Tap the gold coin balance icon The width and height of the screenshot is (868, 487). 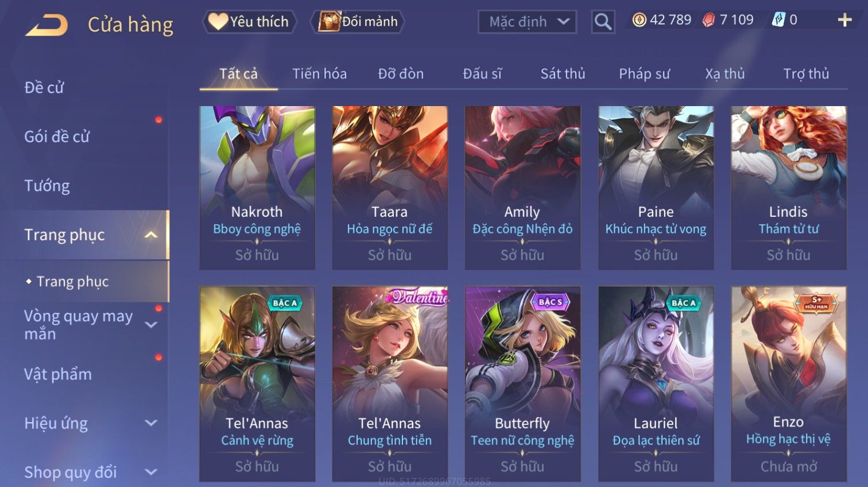[x=639, y=20]
